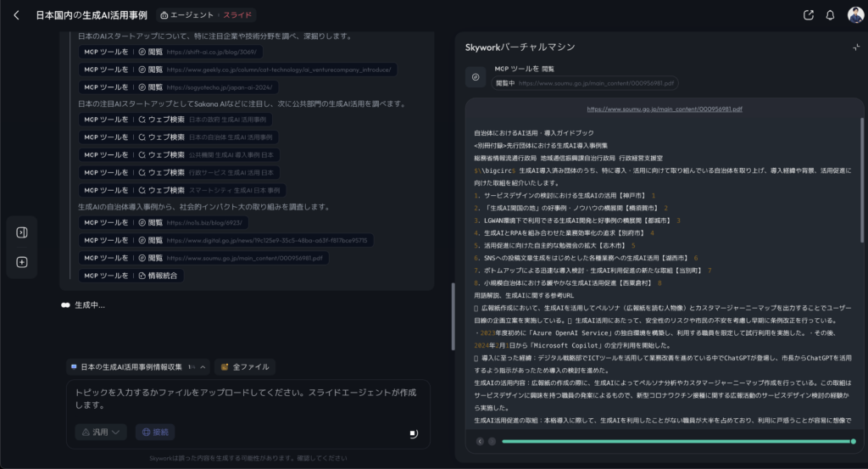Click the back arrow beside the project title
Image resolution: width=868 pixels, height=469 pixels.
click(x=16, y=15)
